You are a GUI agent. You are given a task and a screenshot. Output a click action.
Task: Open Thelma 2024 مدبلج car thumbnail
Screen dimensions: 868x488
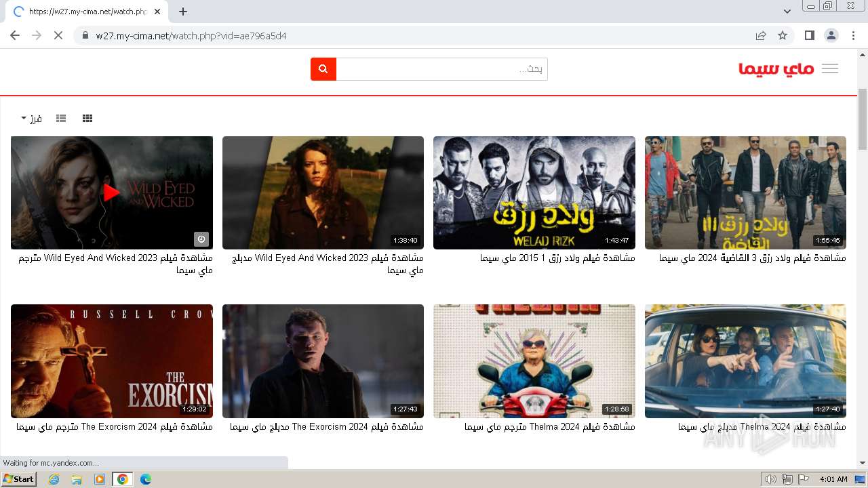tap(745, 361)
